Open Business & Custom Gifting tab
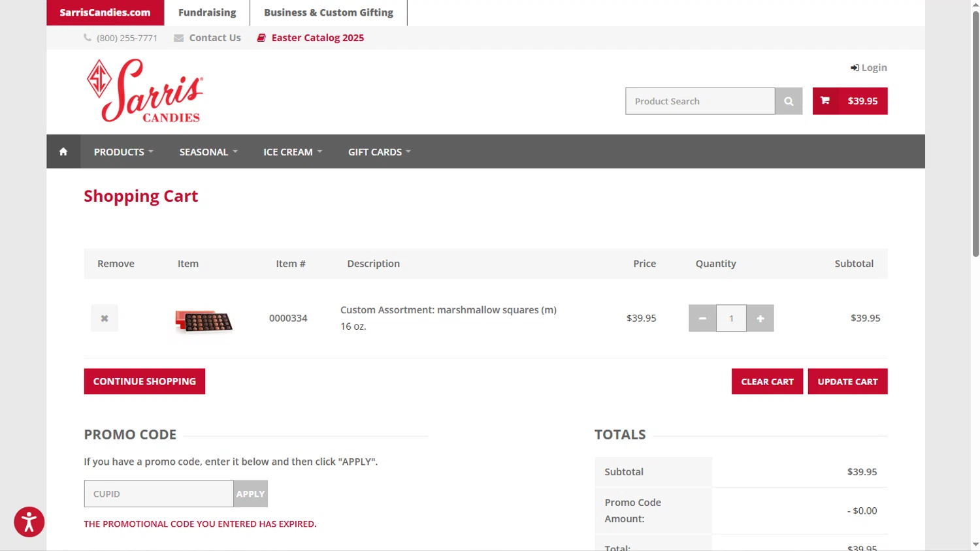Screen dimensions: 980x551 [329, 12]
